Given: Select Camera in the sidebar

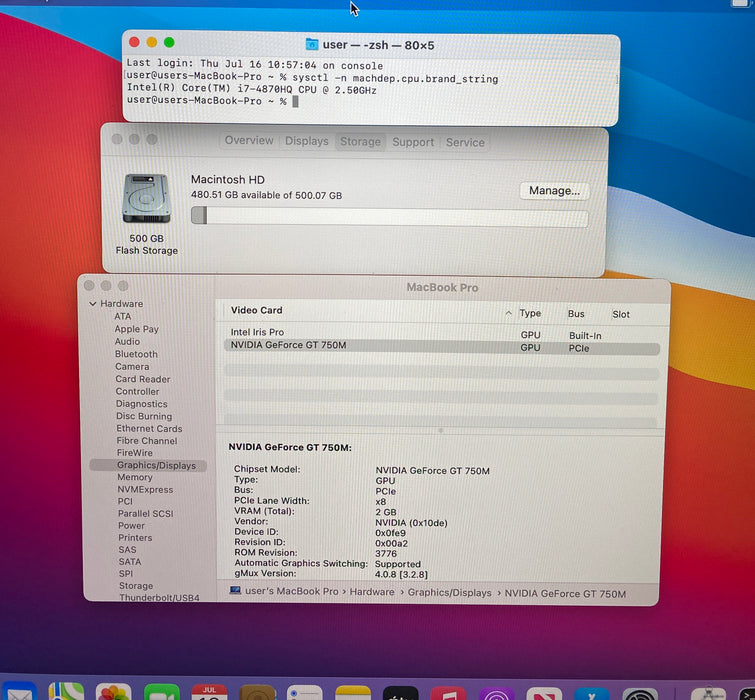Looking at the screenshot, I should pyautogui.click(x=132, y=366).
